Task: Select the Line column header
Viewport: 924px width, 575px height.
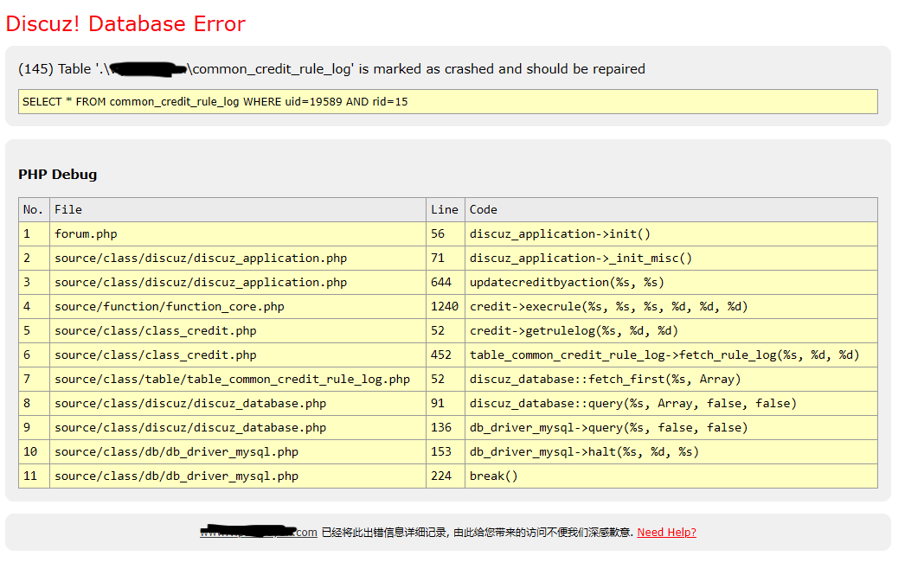Action: (445, 210)
